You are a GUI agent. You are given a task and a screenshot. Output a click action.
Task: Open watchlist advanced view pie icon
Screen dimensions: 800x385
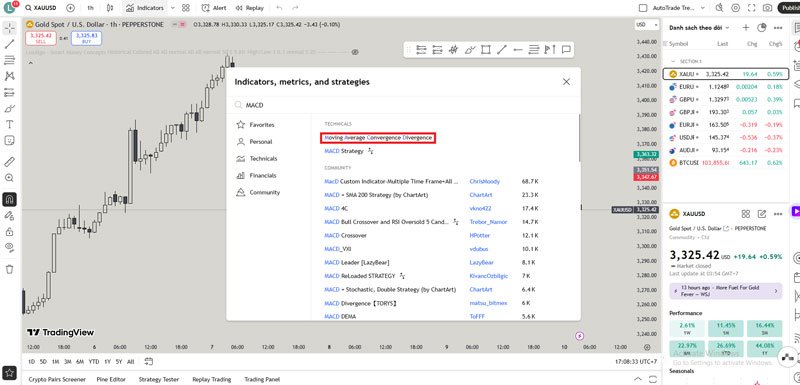point(762,28)
